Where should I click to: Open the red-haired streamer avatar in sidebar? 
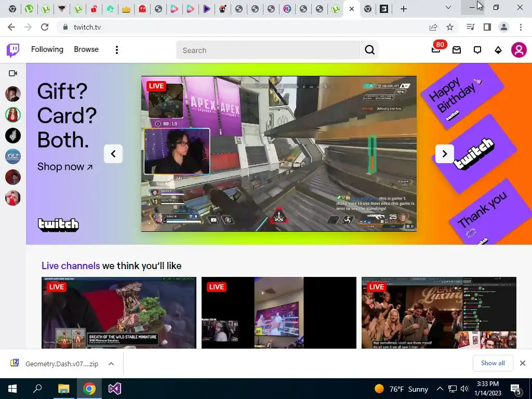point(13,115)
